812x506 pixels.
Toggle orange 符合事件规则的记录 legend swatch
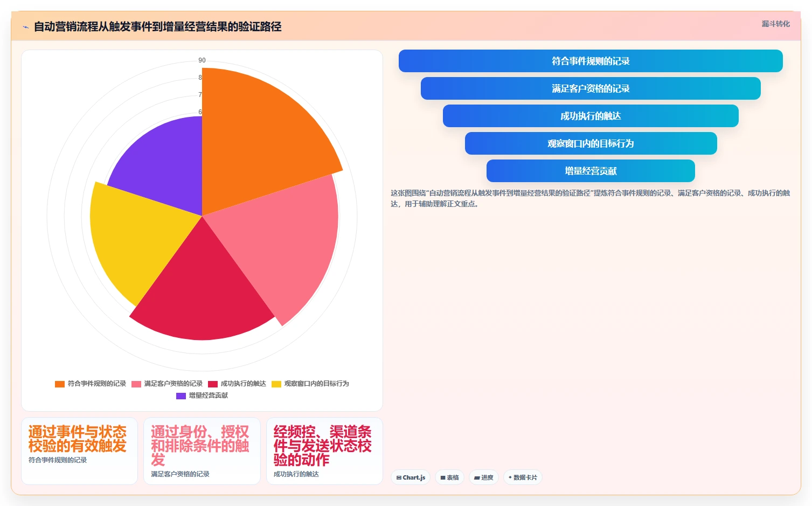60,384
